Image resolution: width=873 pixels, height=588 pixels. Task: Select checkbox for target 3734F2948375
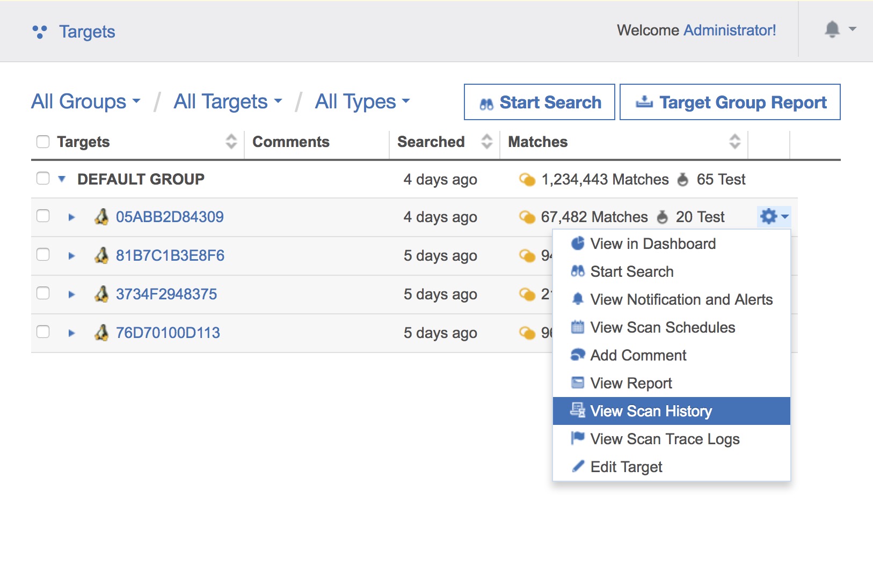pos(43,293)
